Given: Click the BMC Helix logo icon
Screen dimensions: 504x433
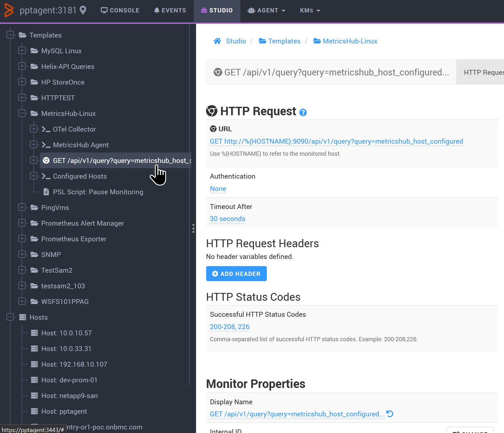Looking at the screenshot, I should (x=8, y=10).
